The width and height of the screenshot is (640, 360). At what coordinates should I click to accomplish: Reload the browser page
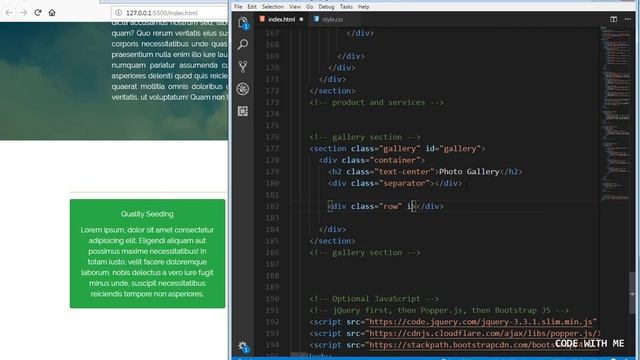click(38, 13)
